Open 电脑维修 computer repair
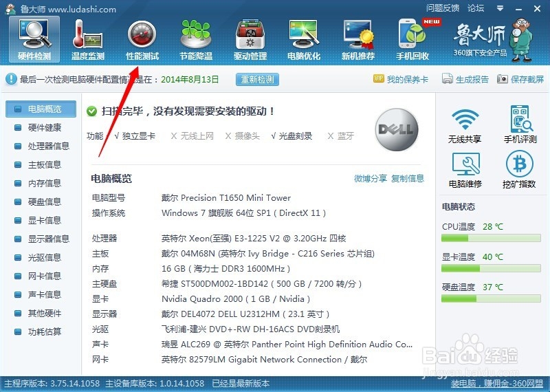Image resolution: width=550 pixels, height=392 pixels. 465,170
